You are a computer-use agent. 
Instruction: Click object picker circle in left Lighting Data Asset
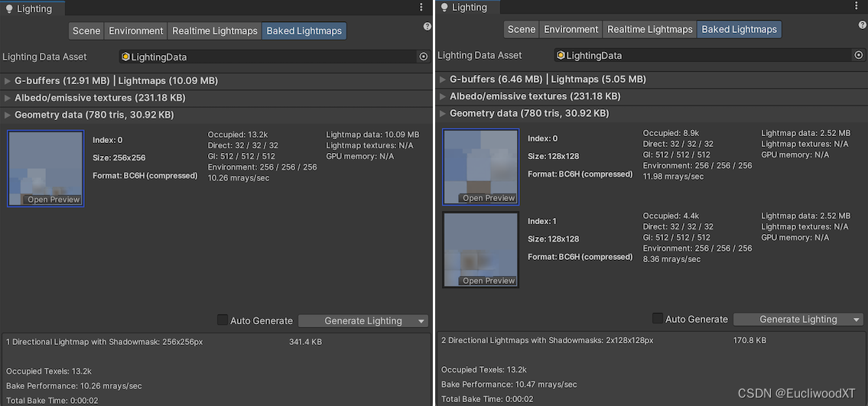424,57
